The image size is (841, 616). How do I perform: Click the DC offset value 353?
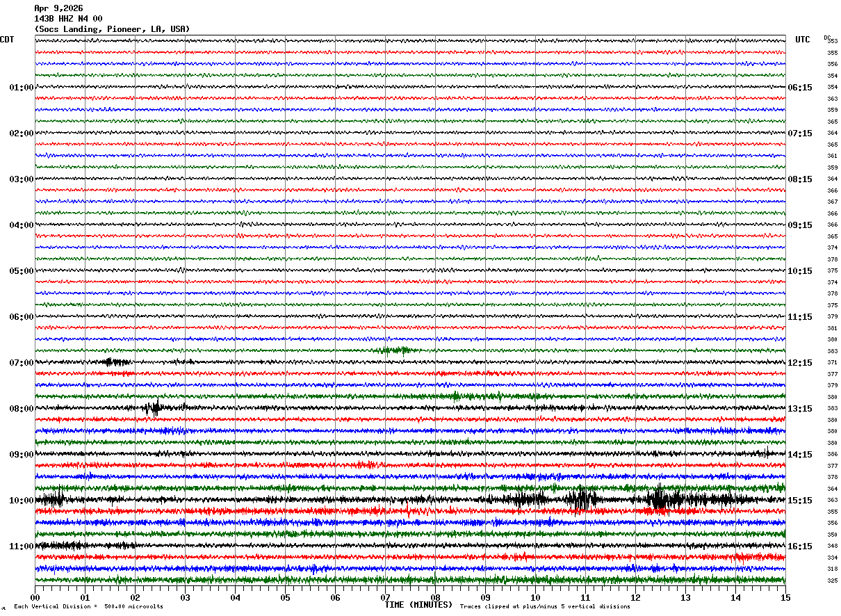point(832,41)
